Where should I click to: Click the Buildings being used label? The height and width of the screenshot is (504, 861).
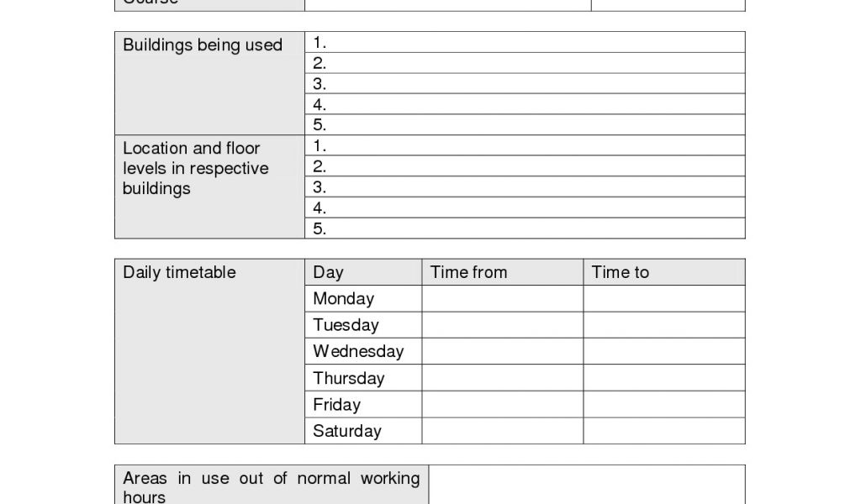[x=203, y=45]
